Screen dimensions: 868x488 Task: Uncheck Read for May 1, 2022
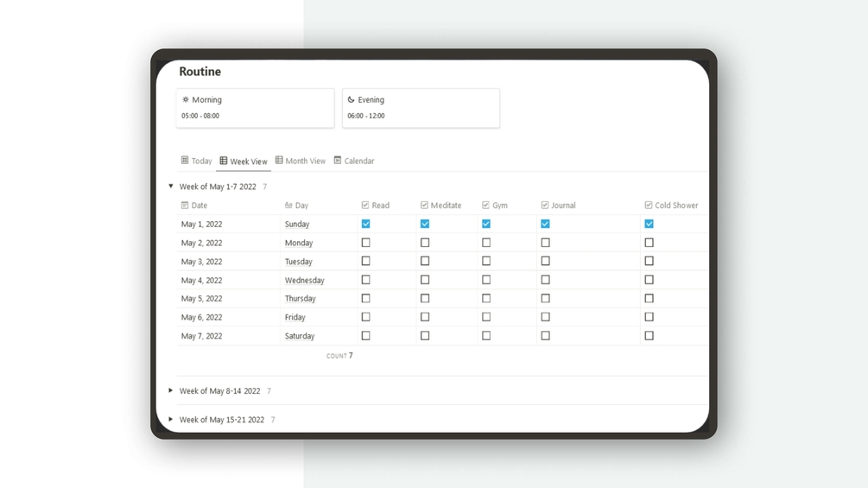(366, 224)
